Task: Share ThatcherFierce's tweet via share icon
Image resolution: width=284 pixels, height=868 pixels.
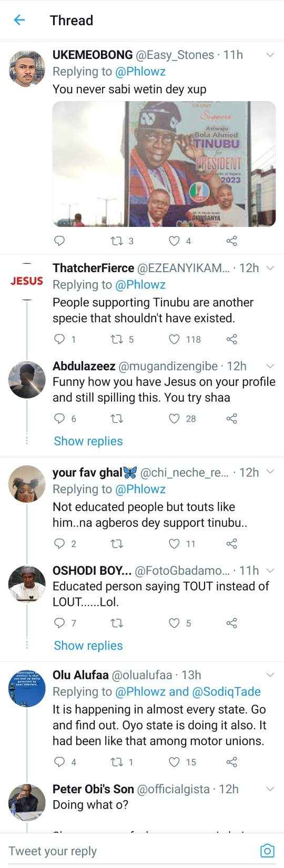Action: (231, 339)
